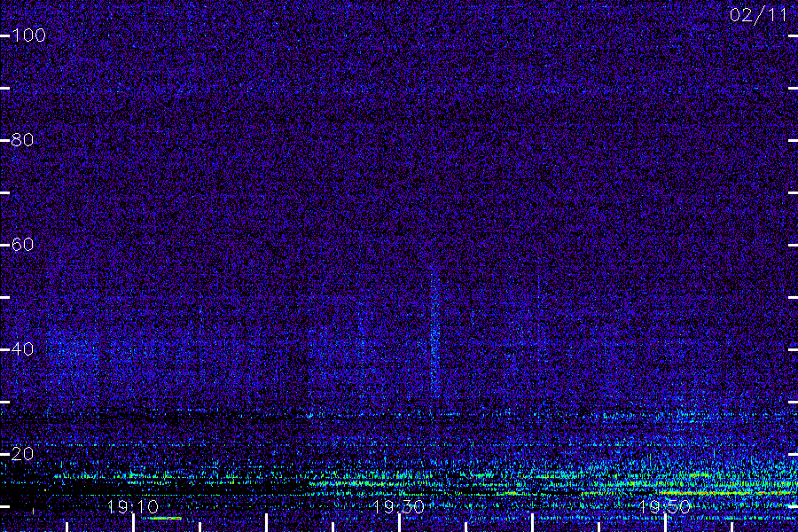Click the 19:50 time label
Viewport: 798px width, 532px height.
[665, 506]
